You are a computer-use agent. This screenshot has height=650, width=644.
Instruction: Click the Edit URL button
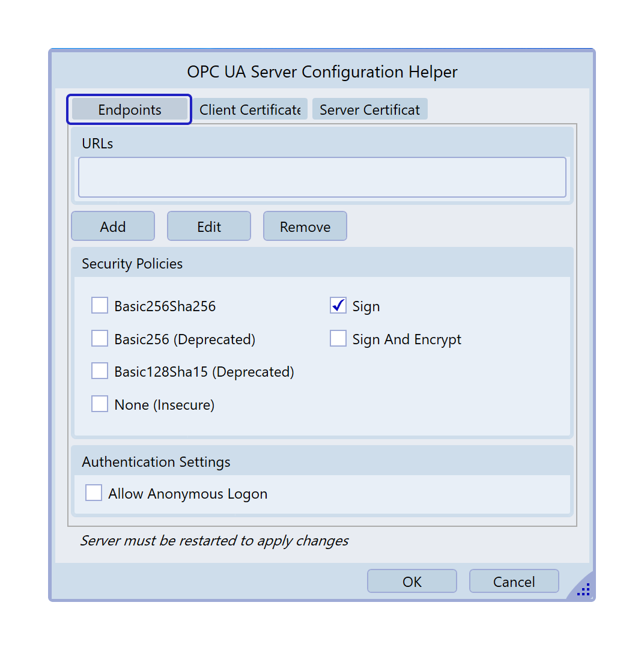208,226
